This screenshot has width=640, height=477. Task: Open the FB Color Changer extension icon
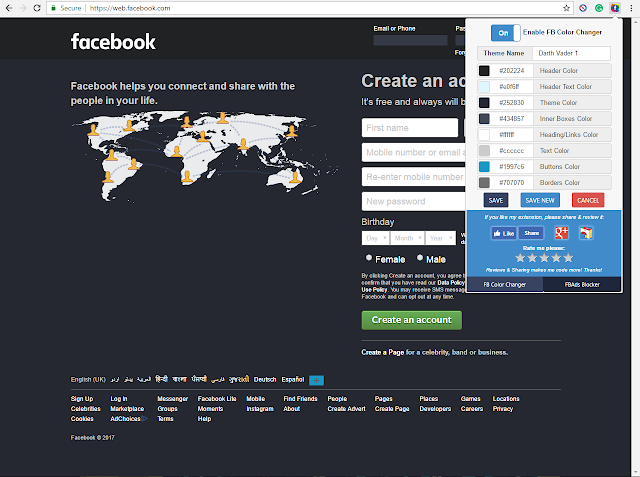(x=615, y=8)
